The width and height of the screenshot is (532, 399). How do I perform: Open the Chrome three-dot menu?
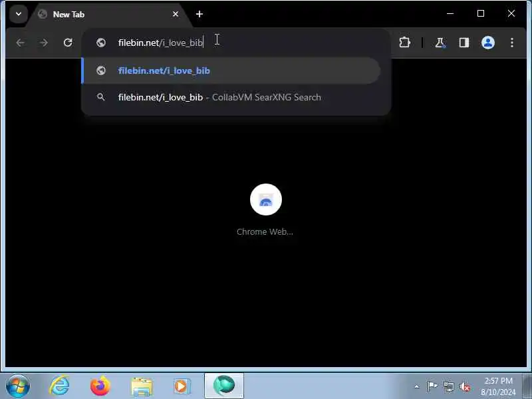(512, 43)
